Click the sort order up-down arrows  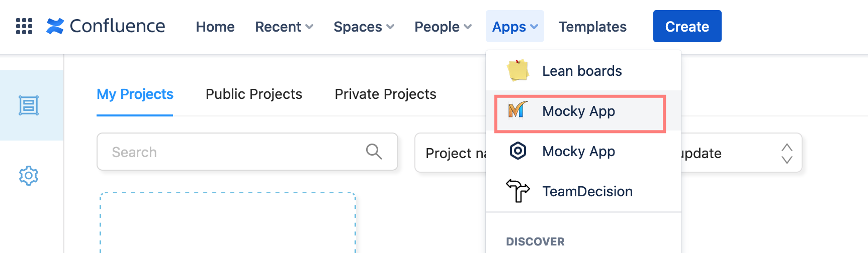787,154
